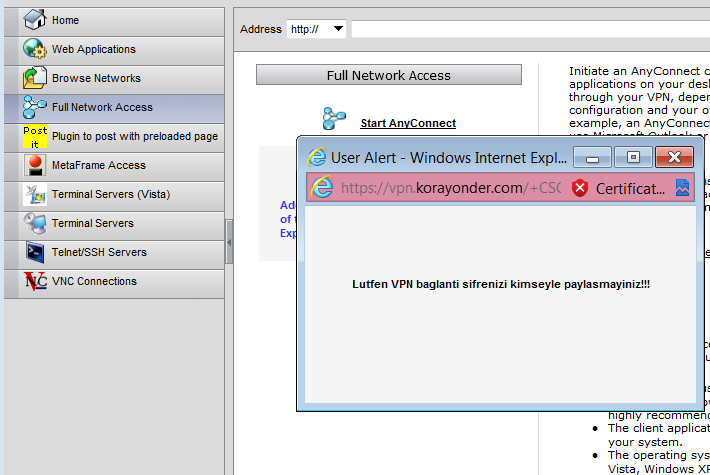Click the Browse Networks folder icon
710x475 pixels.
34,77
